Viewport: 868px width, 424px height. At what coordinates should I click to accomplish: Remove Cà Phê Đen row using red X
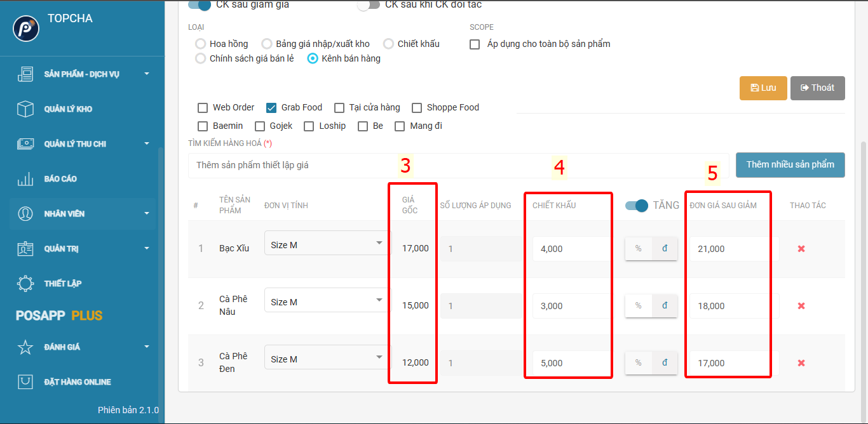(801, 363)
